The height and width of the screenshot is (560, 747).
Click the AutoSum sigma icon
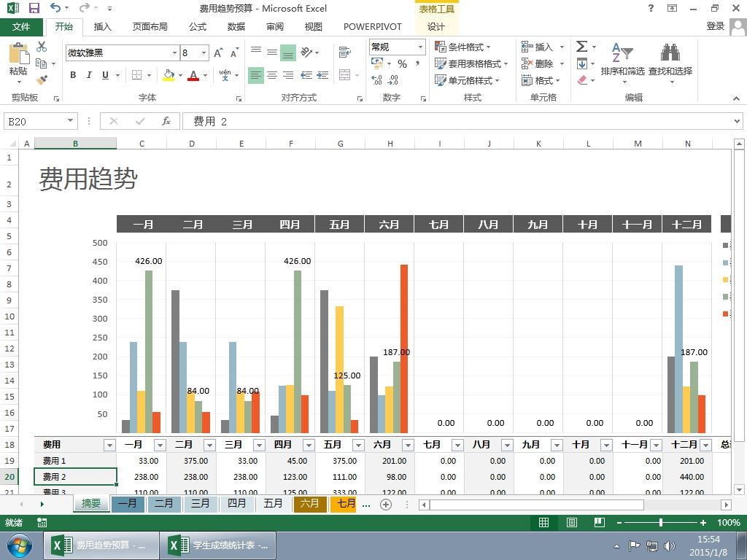click(x=581, y=46)
